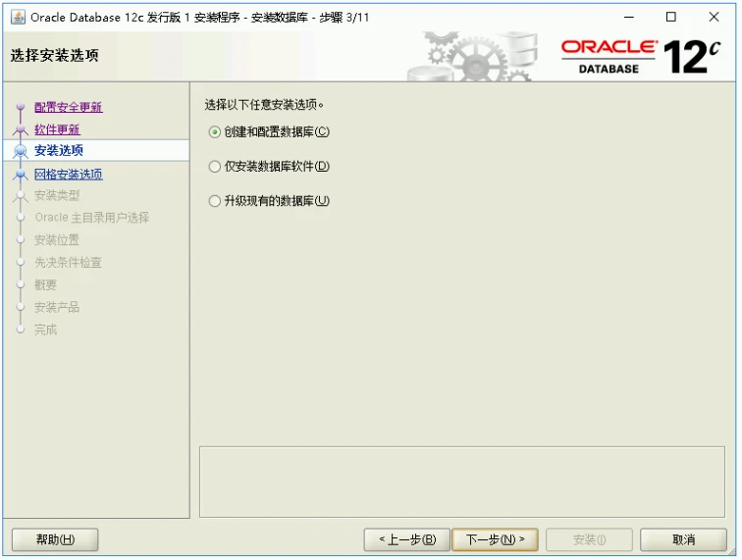742x560 pixels.
Task: Select the 升级现有的数据库(U) radio option
Action: click(x=269, y=201)
